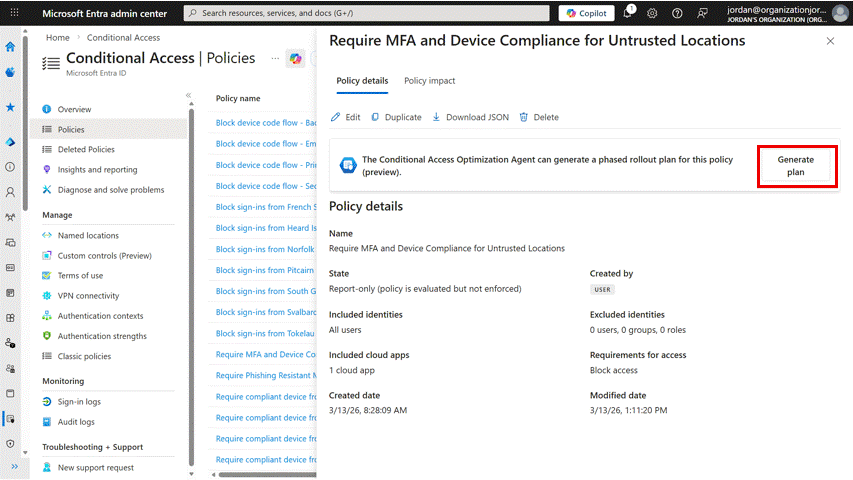Focus the Search resources search box
The image size is (853, 480).
click(x=367, y=13)
